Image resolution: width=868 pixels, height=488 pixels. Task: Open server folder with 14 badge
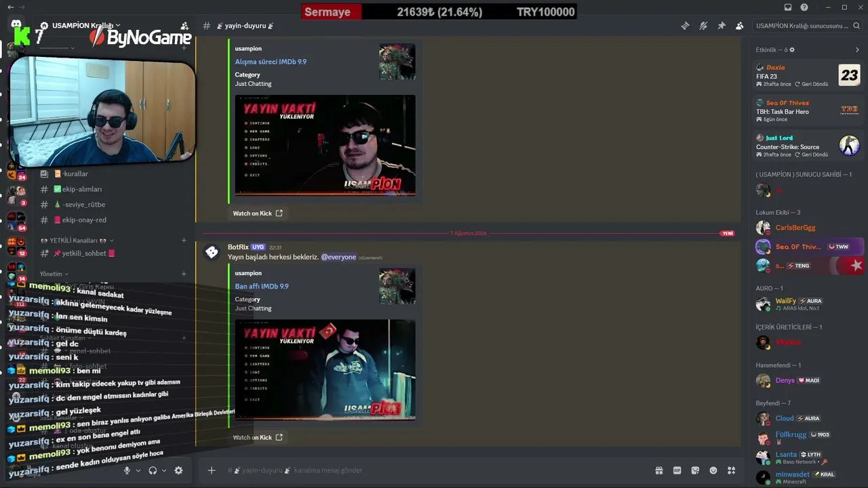16,271
